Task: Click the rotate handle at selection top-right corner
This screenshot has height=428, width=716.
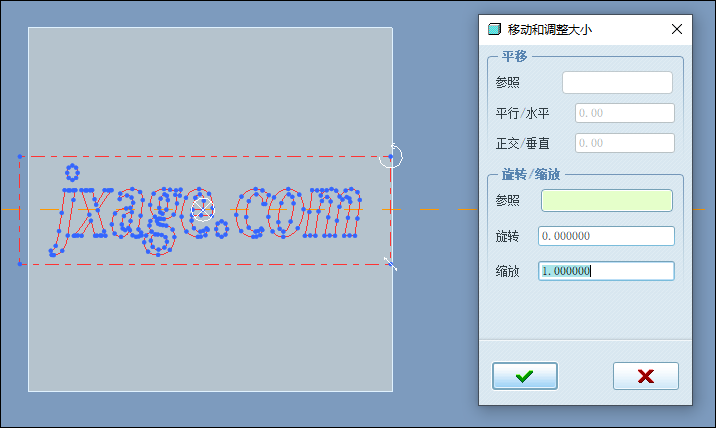Action: coord(391,156)
